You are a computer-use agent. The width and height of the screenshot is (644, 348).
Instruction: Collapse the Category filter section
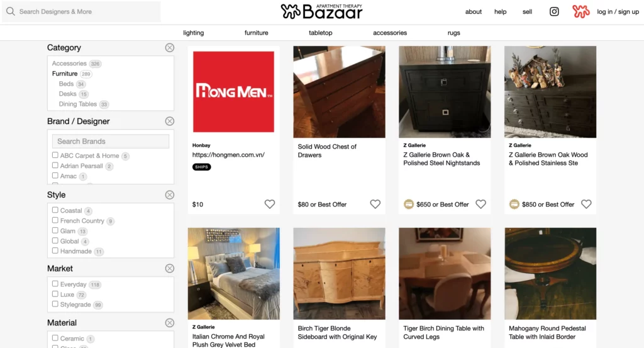coord(170,48)
